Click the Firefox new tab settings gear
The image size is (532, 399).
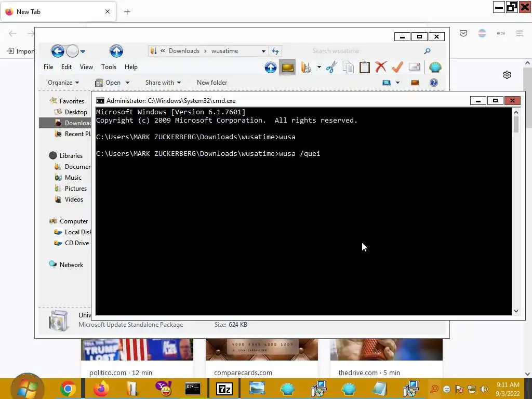[x=507, y=75]
